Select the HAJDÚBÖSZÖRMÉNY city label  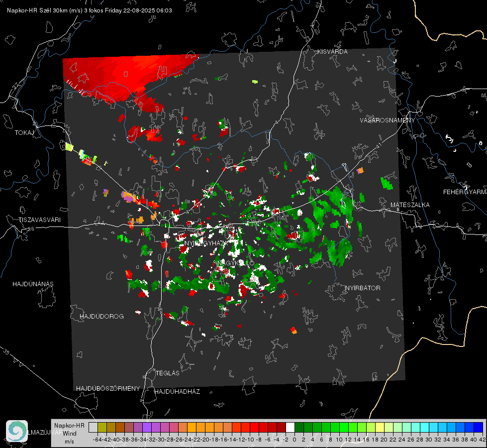point(108,389)
